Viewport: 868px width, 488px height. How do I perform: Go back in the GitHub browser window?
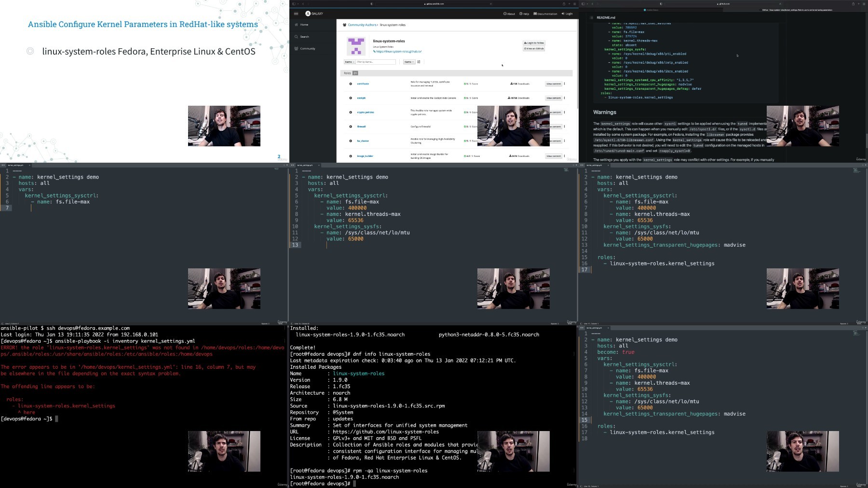click(x=592, y=4)
